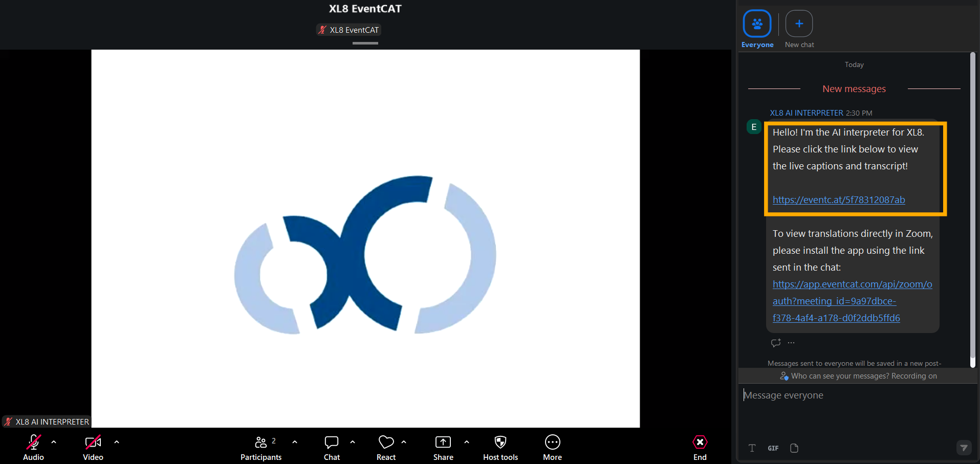Click the thumbnail strip handle below XL8 EventCAT label

point(365,43)
